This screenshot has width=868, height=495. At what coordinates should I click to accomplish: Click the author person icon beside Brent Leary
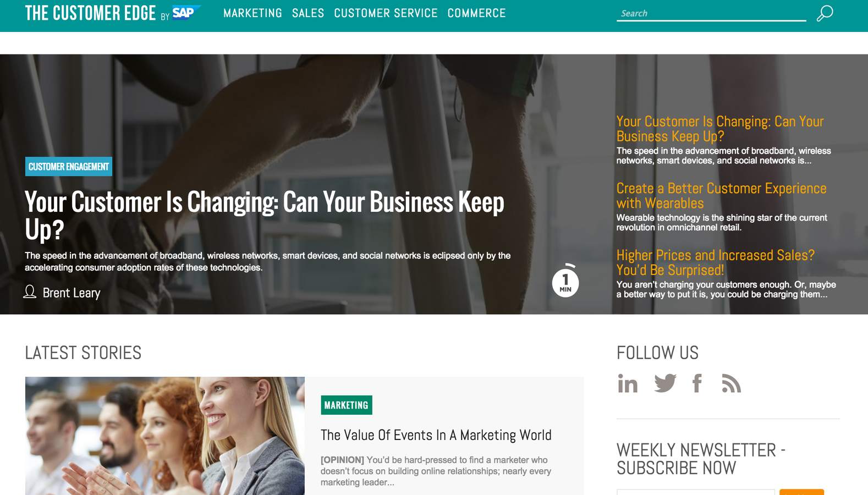coord(30,291)
